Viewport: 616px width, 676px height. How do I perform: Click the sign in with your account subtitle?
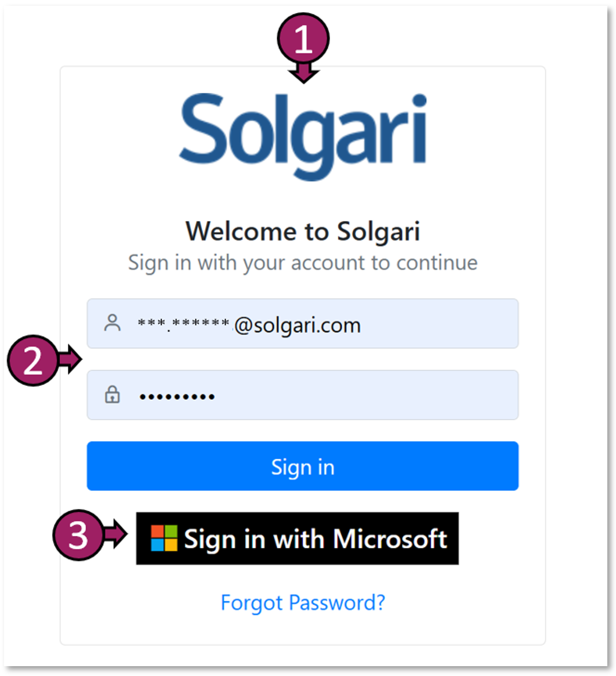click(303, 262)
